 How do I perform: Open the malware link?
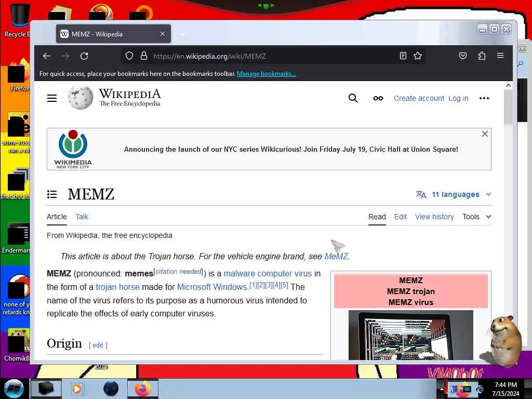pyautogui.click(x=239, y=273)
